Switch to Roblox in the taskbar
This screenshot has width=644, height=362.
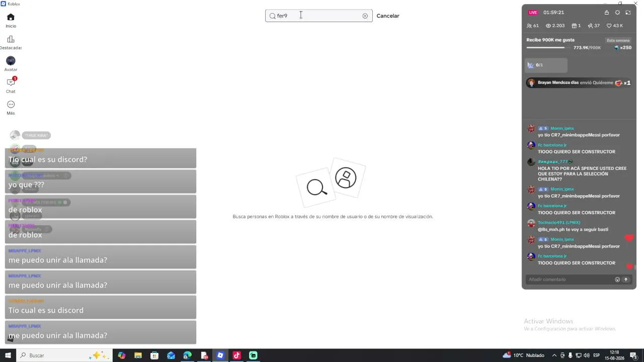(220, 355)
